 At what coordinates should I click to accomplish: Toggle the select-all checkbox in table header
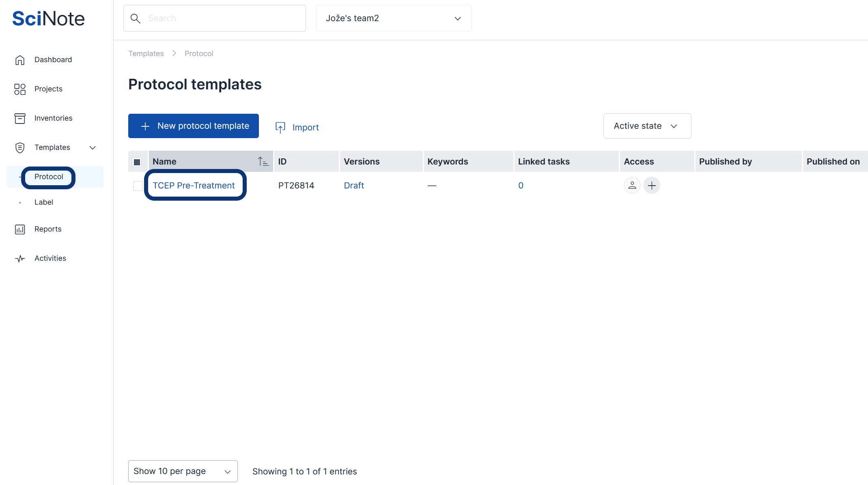137,162
